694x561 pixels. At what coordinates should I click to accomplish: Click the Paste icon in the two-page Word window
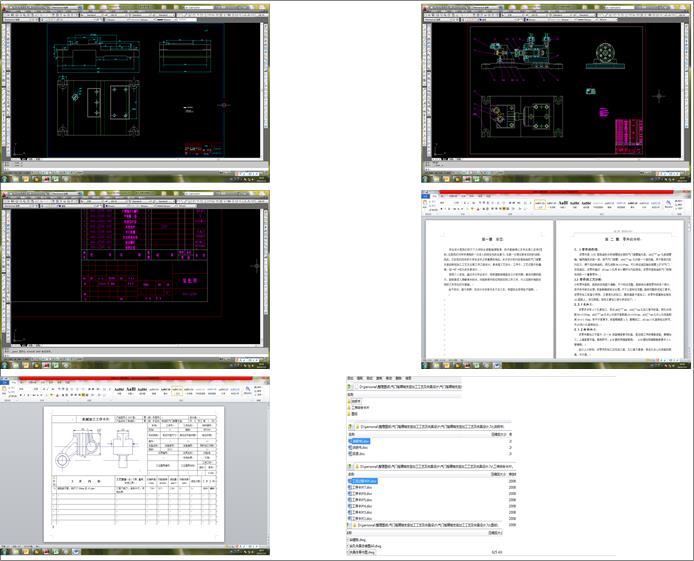tap(425, 204)
